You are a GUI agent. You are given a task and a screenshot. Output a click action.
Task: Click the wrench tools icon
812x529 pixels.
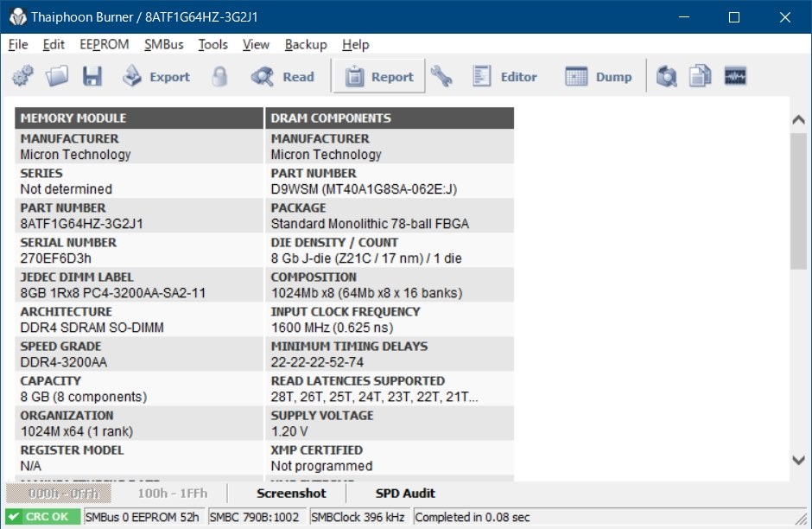click(441, 76)
